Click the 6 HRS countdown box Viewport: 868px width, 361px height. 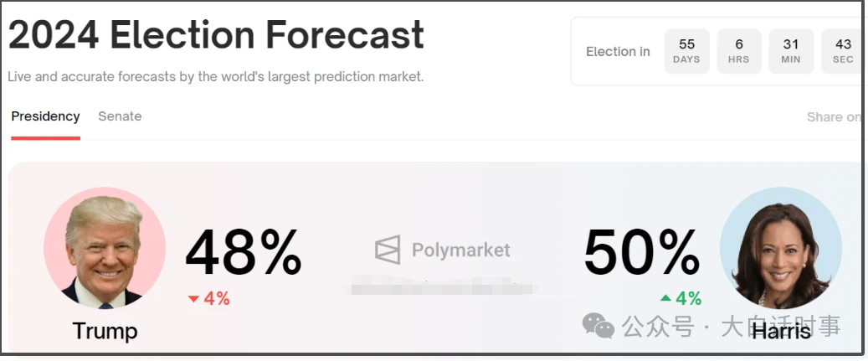coord(739,51)
